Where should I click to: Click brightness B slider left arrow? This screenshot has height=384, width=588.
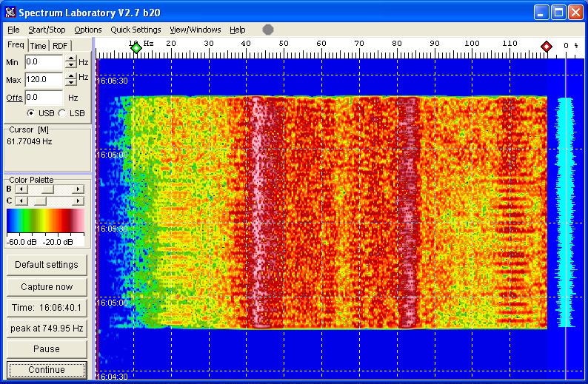21,189
